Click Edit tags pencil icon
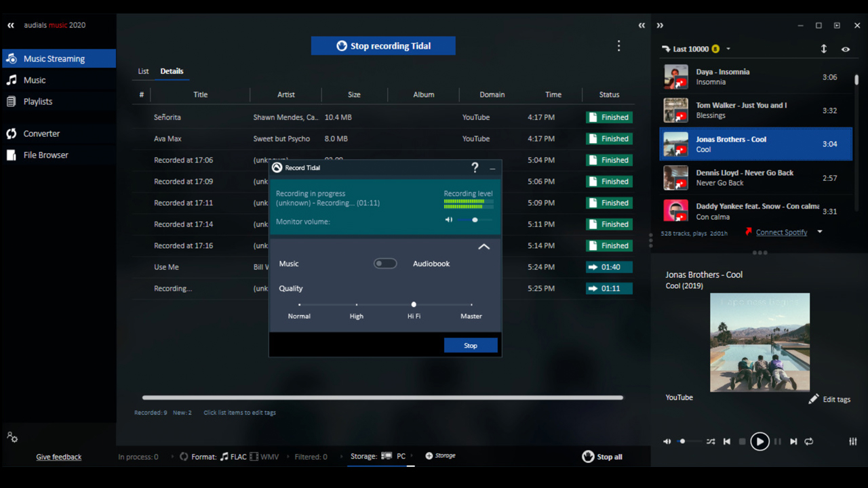Screen dimensions: 868x488 [814, 399]
